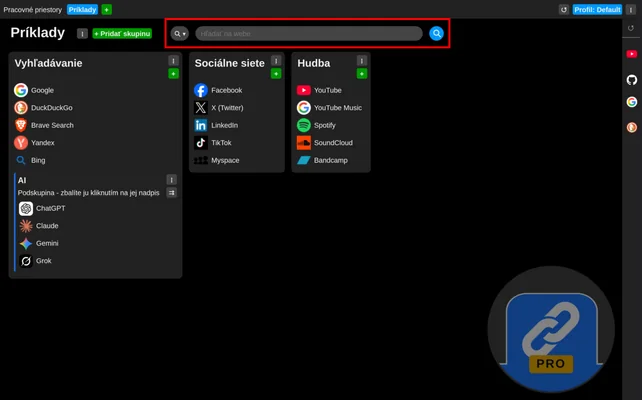Open Sociálne siete group options menu
The image size is (642, 400).
[276, 61]
